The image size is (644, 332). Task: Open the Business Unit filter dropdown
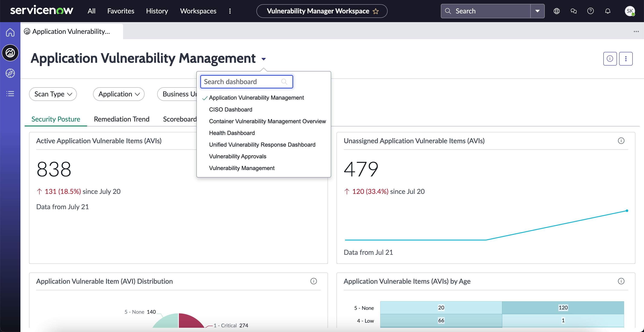(177, 94)
